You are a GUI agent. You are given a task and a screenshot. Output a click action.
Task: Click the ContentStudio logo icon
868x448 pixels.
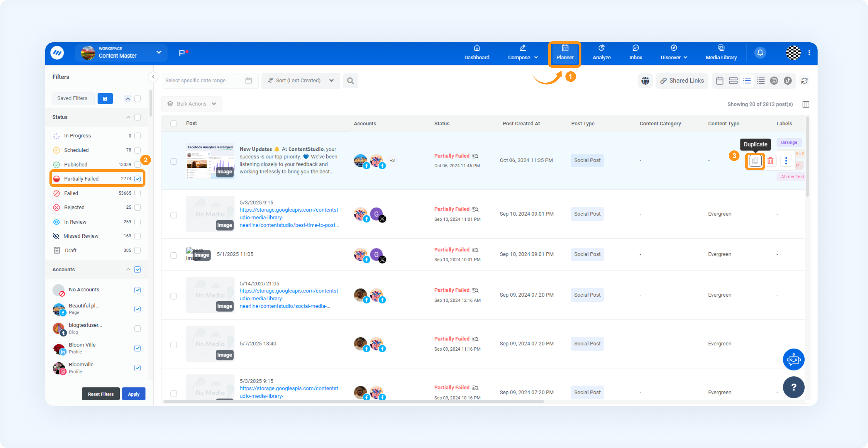(x=57, y=53)
